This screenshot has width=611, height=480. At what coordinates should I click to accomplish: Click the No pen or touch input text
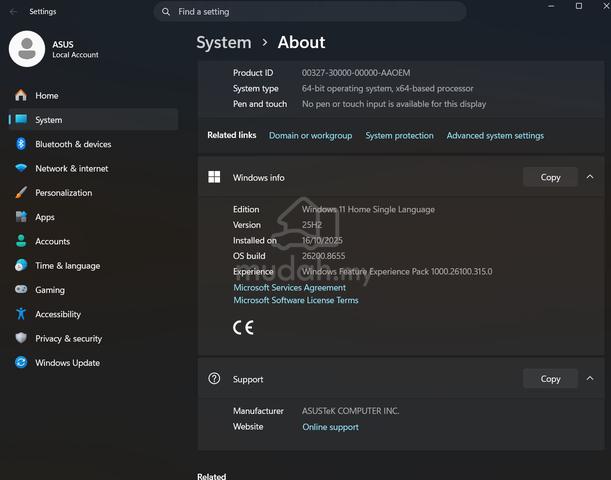394,104
